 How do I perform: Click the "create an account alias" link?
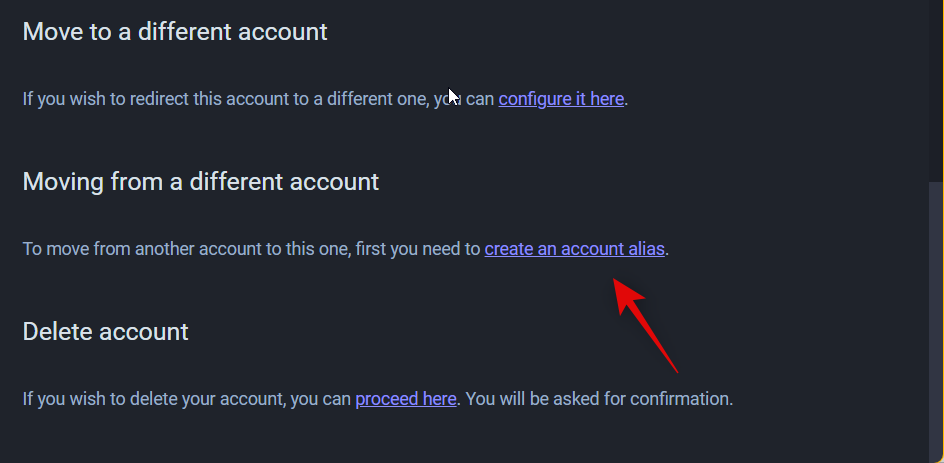[574, 249]
